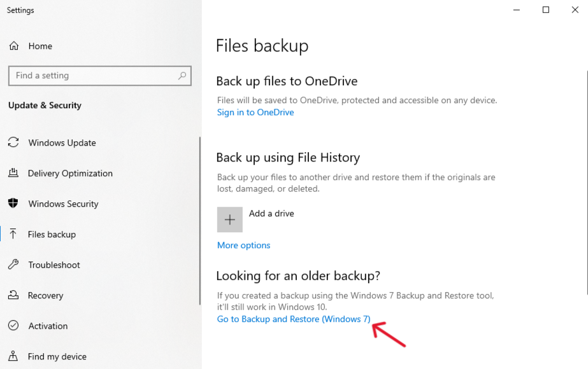Open Go to Backup and Restore (Windows 7)
588x369 pixels.
pos(293,319)
